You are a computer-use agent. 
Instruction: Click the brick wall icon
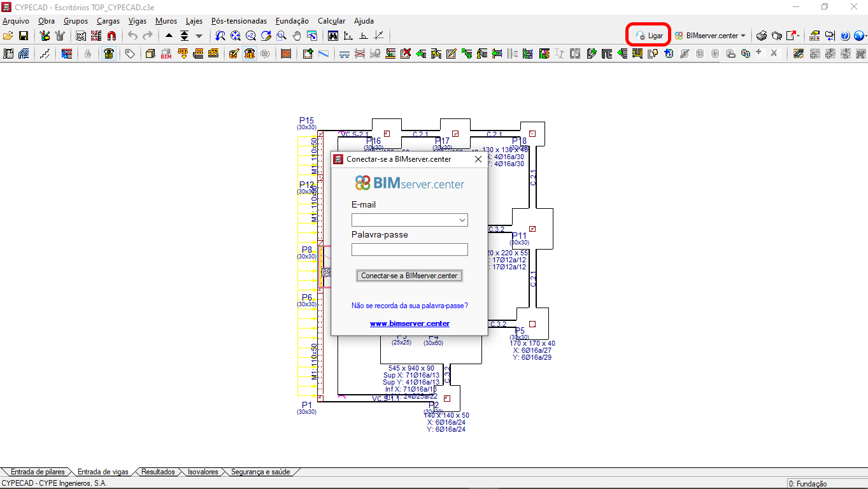coord(286,53)
